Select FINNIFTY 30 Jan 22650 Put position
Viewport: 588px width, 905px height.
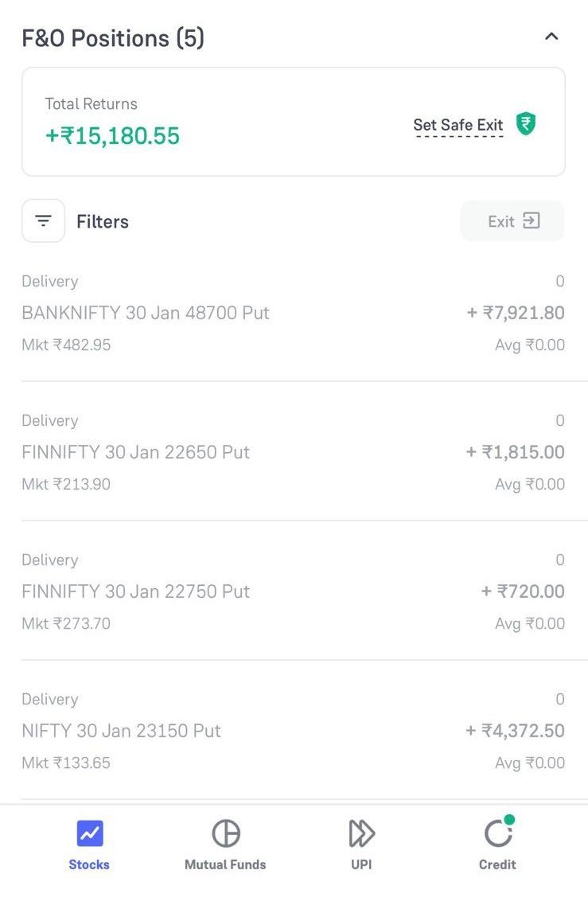[x=293, y=452]
